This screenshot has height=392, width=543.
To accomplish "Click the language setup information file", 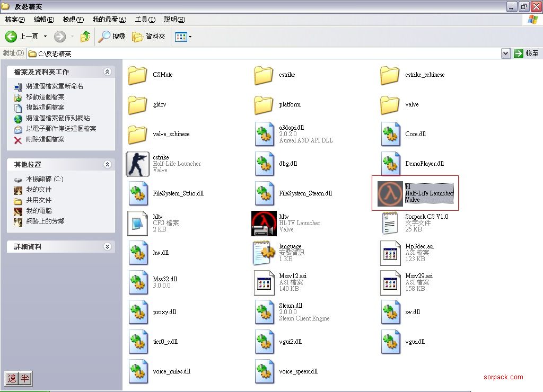I will tap(264, 253).
